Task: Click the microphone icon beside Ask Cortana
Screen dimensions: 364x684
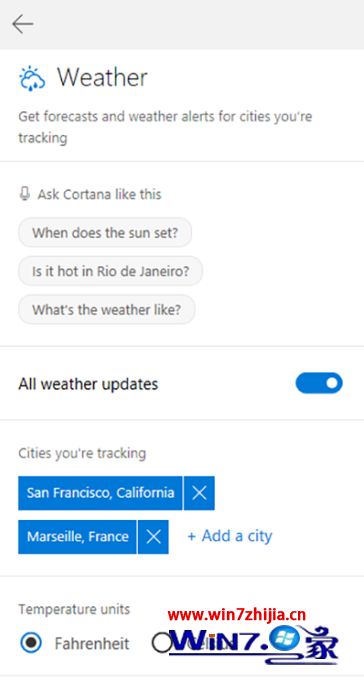Action: pos(24,194)
